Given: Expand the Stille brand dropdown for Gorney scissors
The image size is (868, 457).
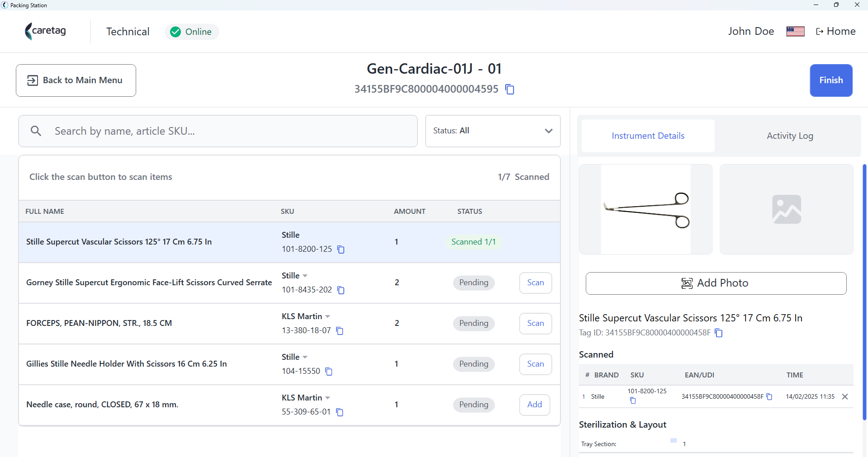Looking at the screenshot, I should pyautogui.click(x=305, y=276).
